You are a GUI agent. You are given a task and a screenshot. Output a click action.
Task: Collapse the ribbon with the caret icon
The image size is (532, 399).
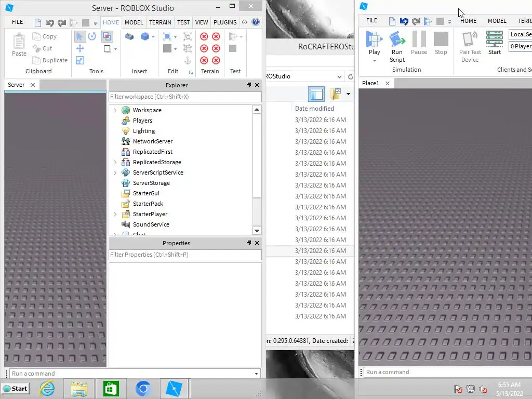click(x=244, y=22)
